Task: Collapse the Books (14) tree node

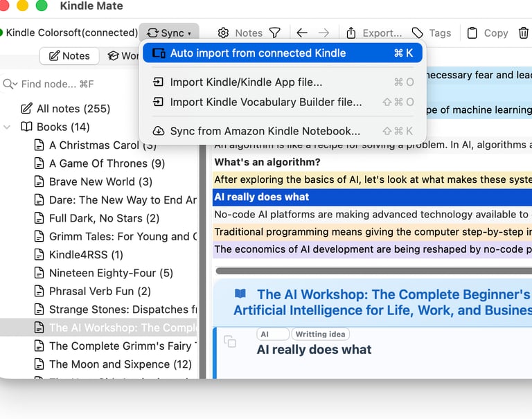Action: point(7,127)
